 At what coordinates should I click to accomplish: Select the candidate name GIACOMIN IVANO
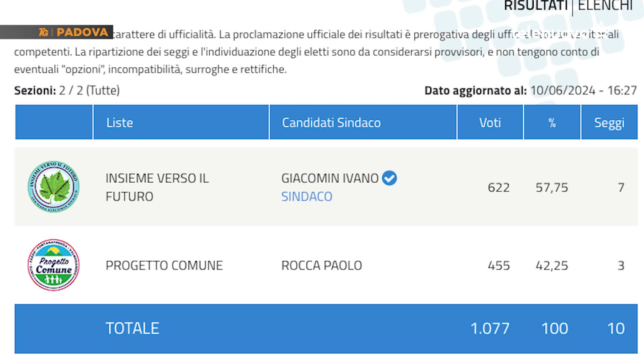(x=330, y=178)
